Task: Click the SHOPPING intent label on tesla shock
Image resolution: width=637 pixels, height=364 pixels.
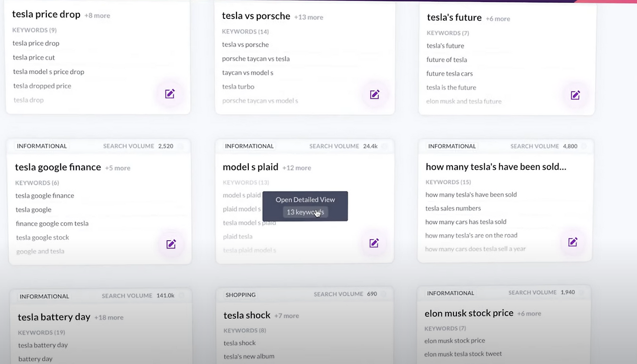Action: (240, 294)
